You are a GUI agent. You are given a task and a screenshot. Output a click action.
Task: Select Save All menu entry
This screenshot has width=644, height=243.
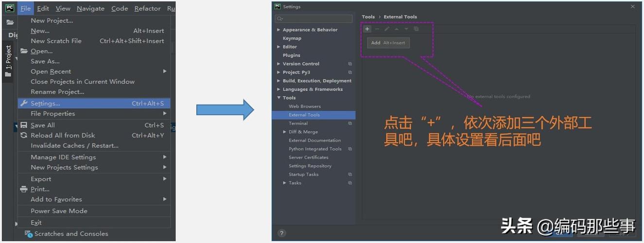coord(94,125)
